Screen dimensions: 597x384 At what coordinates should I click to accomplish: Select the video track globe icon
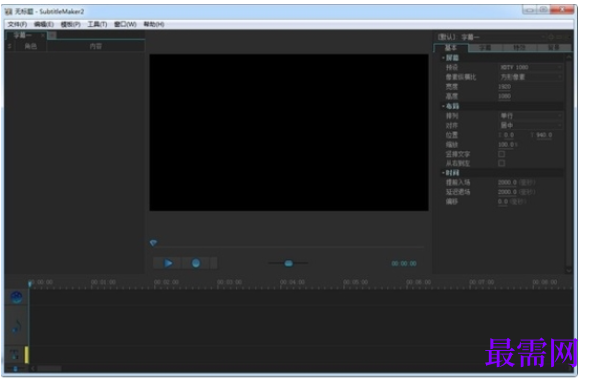tap(16, 297)
